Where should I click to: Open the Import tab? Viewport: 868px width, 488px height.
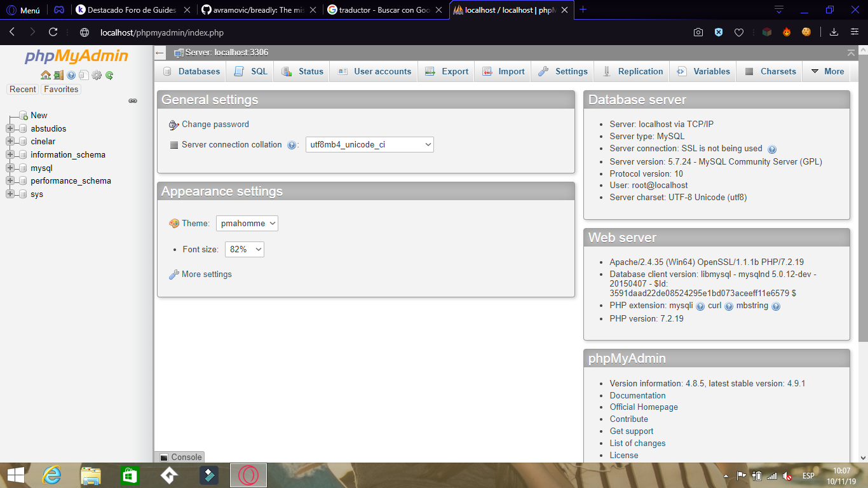coord(503,71)
